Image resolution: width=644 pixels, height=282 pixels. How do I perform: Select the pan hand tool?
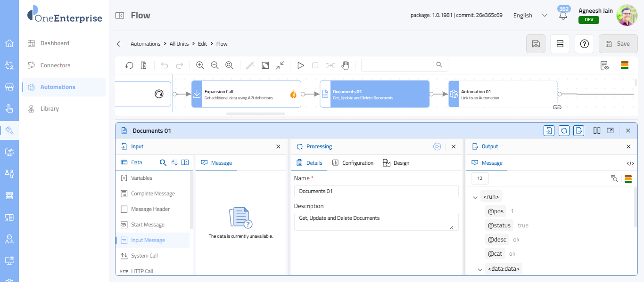346,65
